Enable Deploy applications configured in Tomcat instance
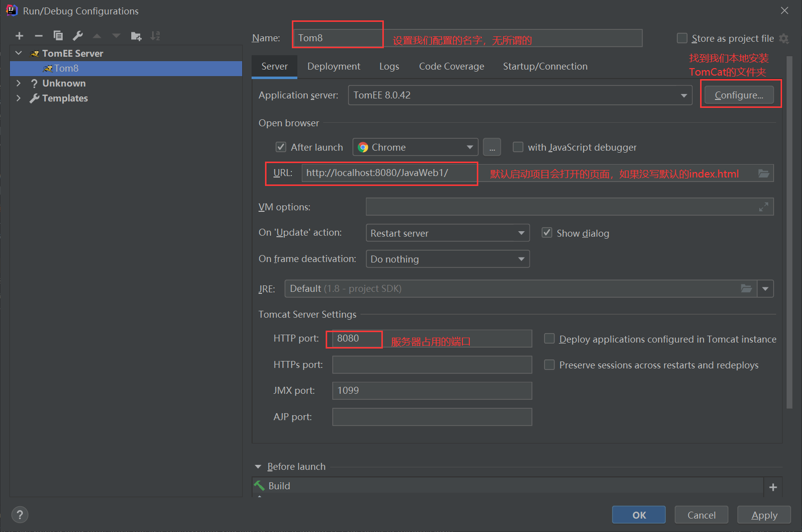This screenshot has height=532, width=802. [549, 339]
